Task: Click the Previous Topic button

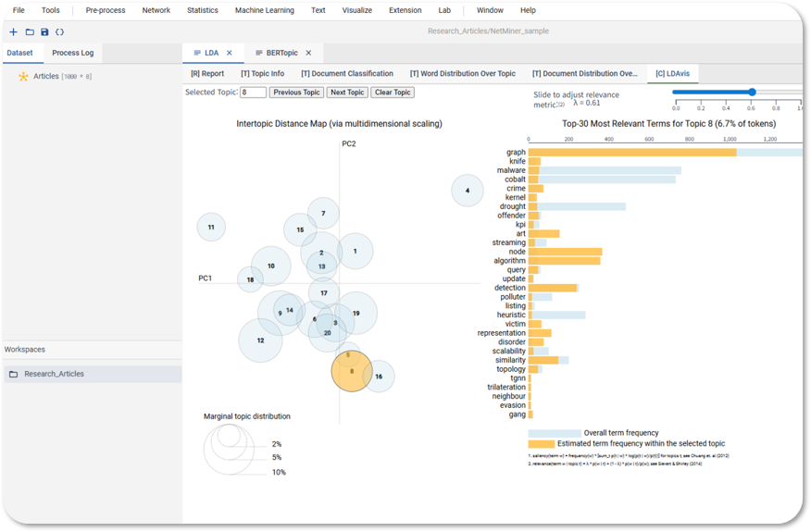Action: [x=297, y=93]
